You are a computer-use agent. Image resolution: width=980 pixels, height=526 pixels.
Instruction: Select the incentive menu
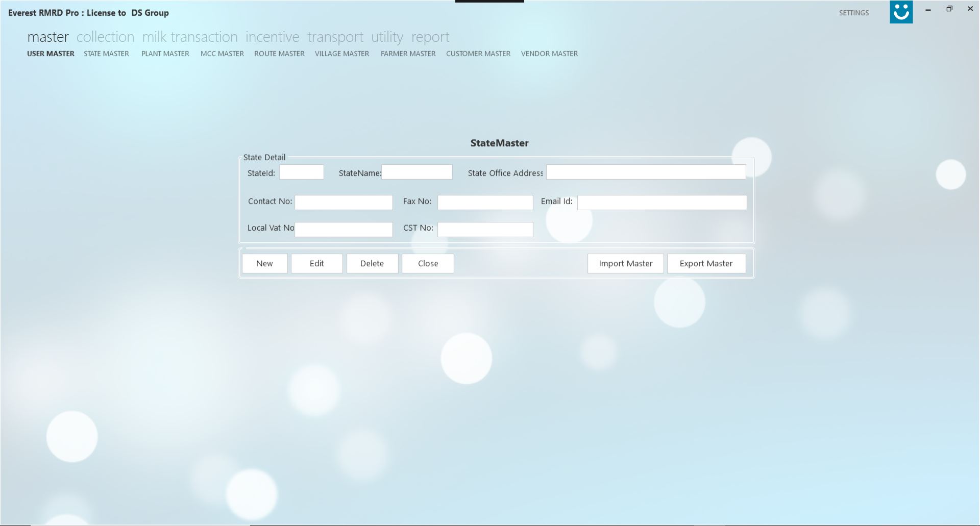[272, 37]
